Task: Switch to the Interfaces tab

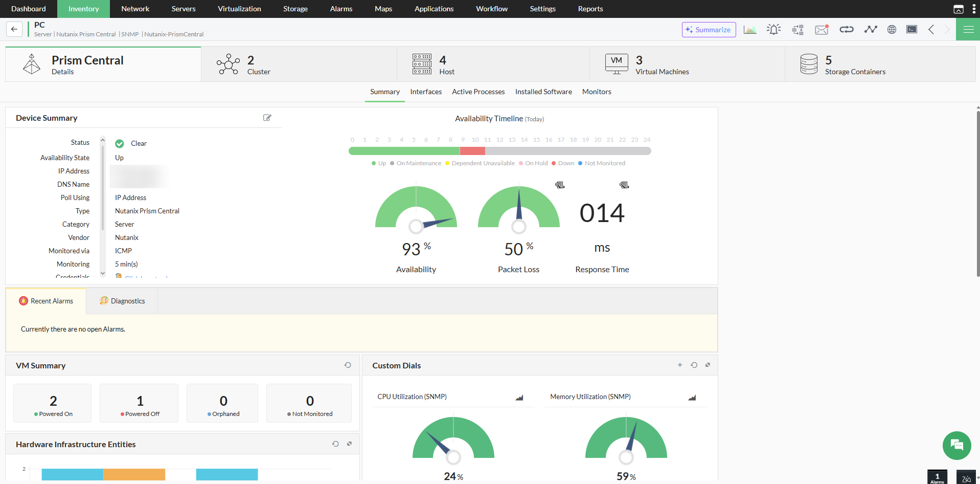Action: [x=426, y=92]
